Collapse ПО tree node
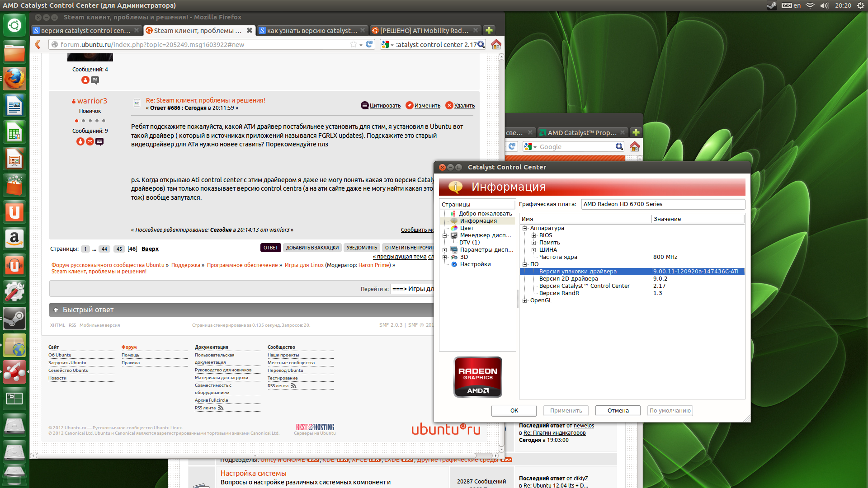Screen dimensions: 868x488 coord(525,264)
